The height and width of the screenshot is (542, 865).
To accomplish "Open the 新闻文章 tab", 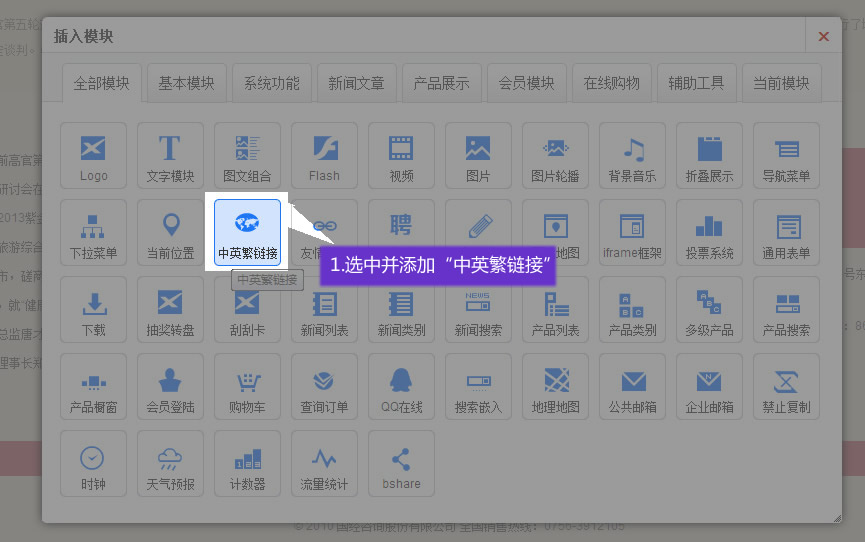I will 356,84.
